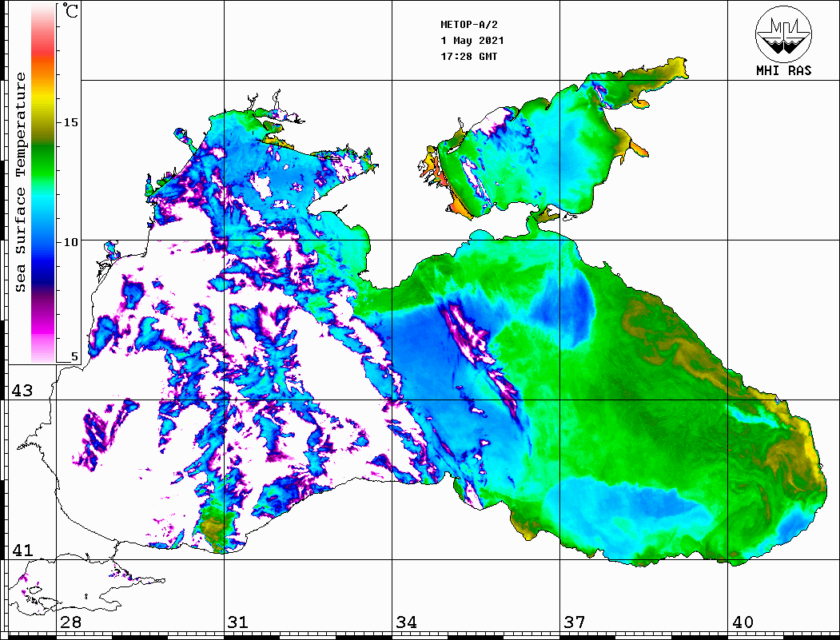Click the MHI RAS logo emblem
This screenshot has width=840, height=640.
click(783, 34)
